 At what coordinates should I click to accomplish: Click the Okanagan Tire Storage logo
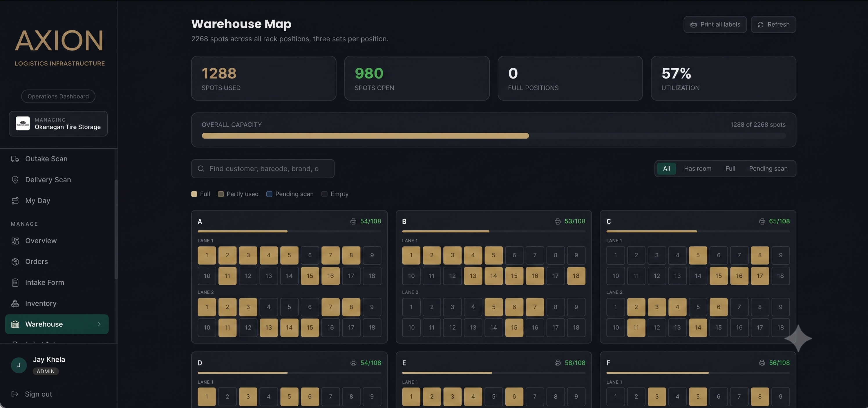tap(23, 123)
